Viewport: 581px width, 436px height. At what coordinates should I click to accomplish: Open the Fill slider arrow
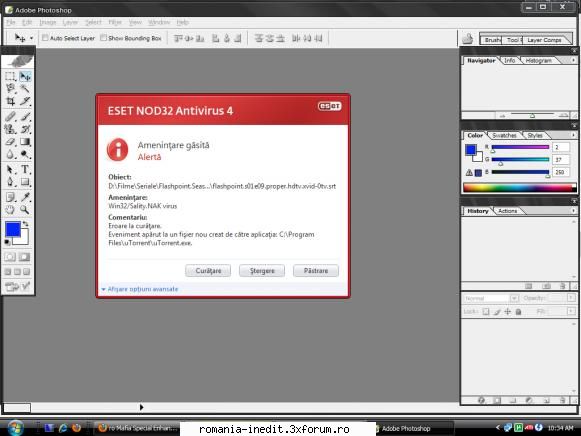[571, 312]
